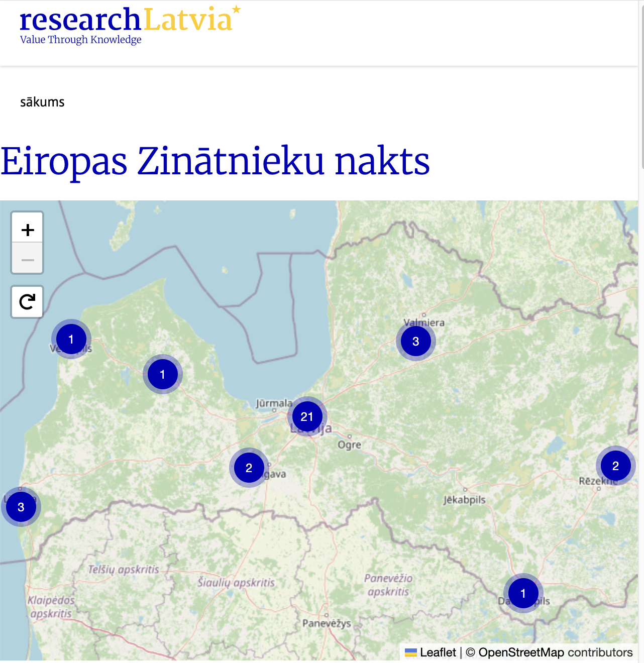Zoom in on the map
The height and width of the screenshot is (663, 644).
pos(28,230)
